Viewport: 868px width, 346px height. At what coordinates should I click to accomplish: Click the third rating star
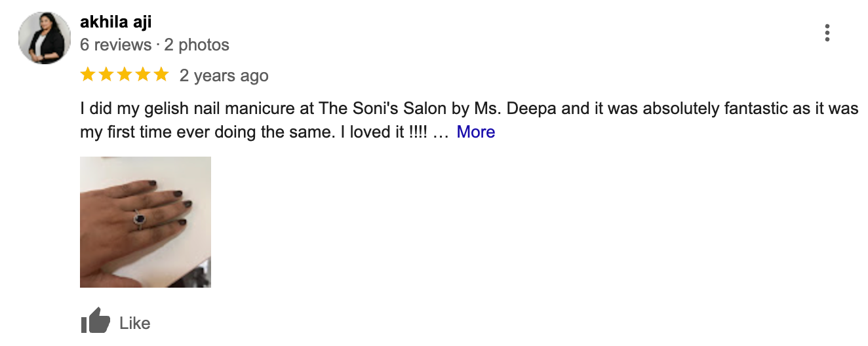pos(125,75)
